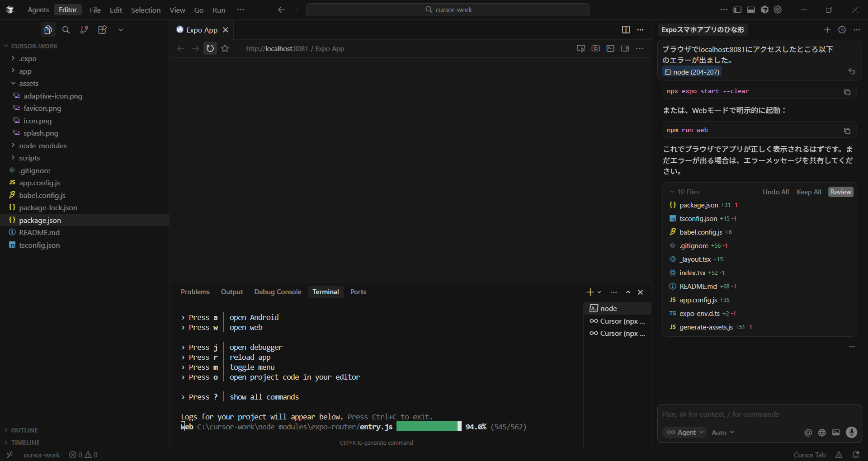Open the Agent mode dropdown
This screenshot has width=868, height=461.
pyautogui.click(x=686, y=433)
